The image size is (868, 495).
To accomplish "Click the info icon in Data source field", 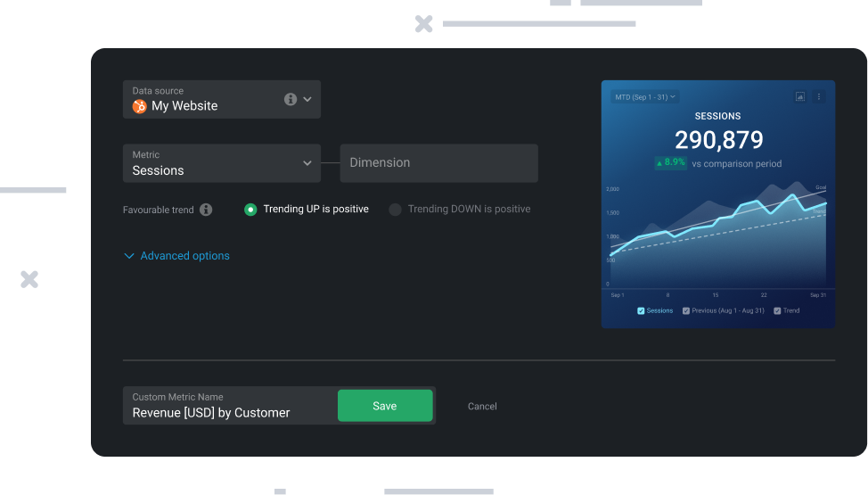I will [291, 99].
